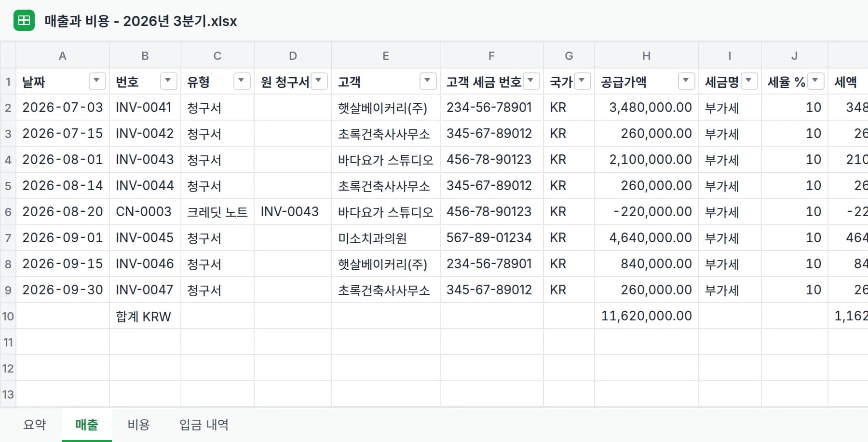Open the 세금명 column filter dropdown

749,81
